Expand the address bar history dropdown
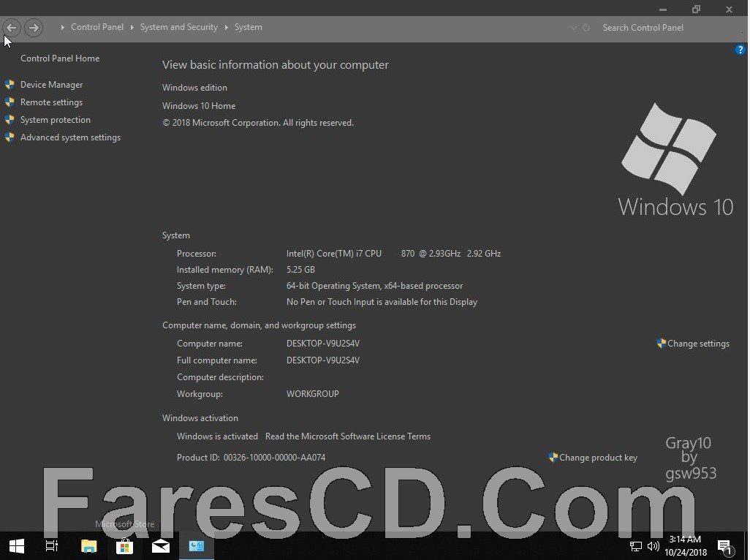Viewport: 750px width, 560px height. pyautogui.click(x=574, y=28)
